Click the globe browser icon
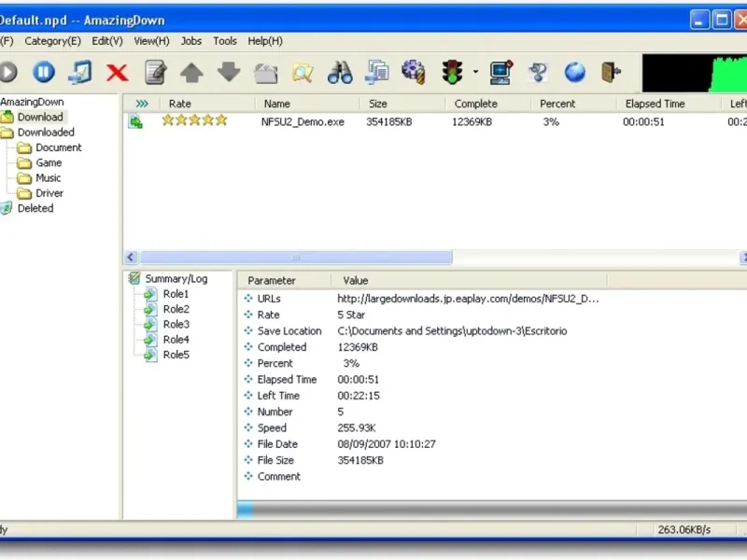 (575, 73)
